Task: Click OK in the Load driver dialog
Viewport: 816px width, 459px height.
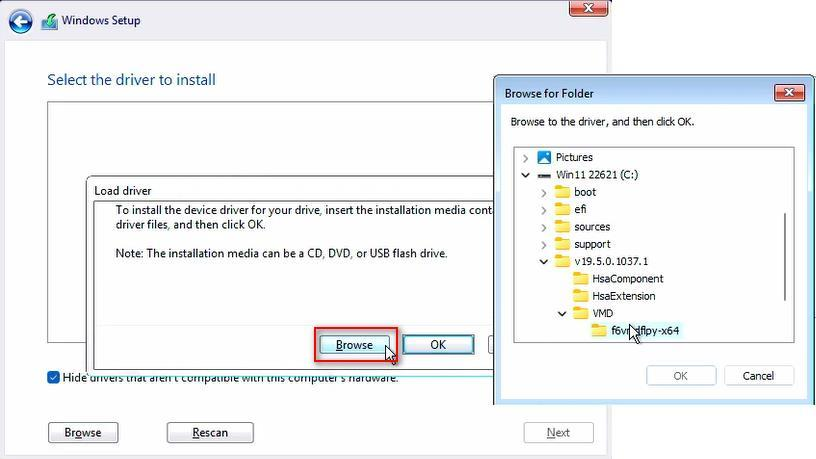Action: [x=438, y=345]
